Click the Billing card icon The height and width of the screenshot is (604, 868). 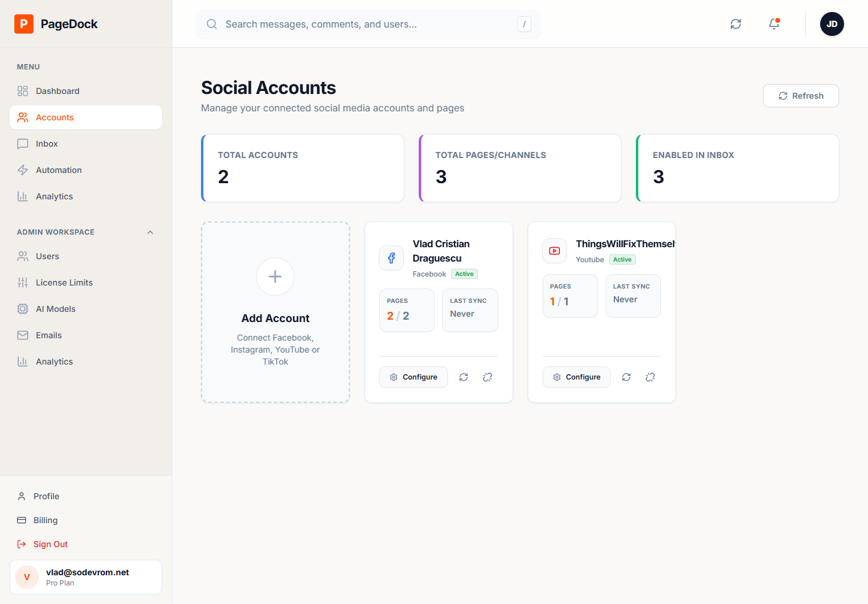pos(22,520)
